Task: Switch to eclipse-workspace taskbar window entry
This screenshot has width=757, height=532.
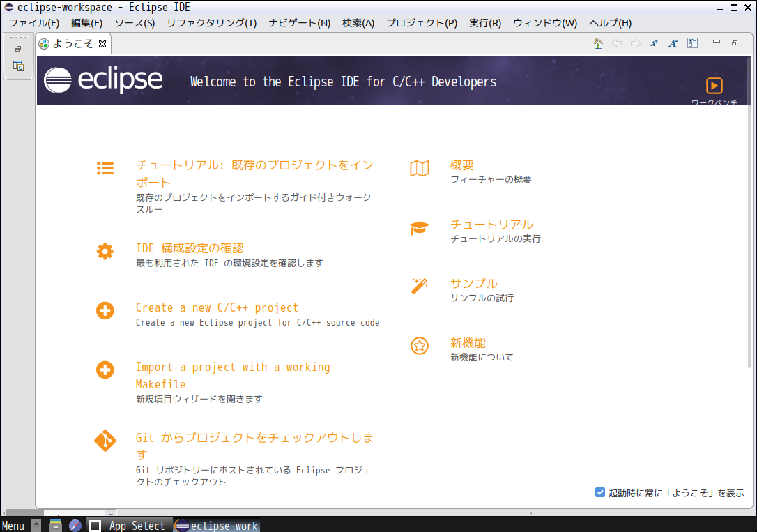Action: point(217,525)
